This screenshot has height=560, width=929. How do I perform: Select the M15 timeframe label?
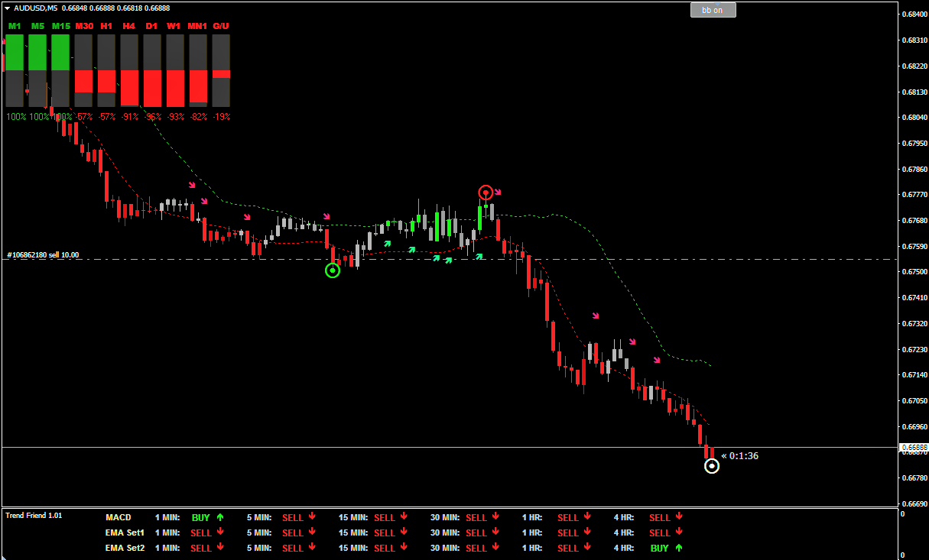(60, 26)
